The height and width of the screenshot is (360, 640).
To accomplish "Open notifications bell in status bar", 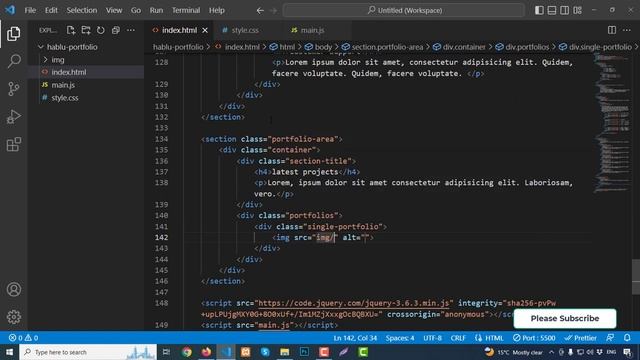I will (x=627, y=338).
